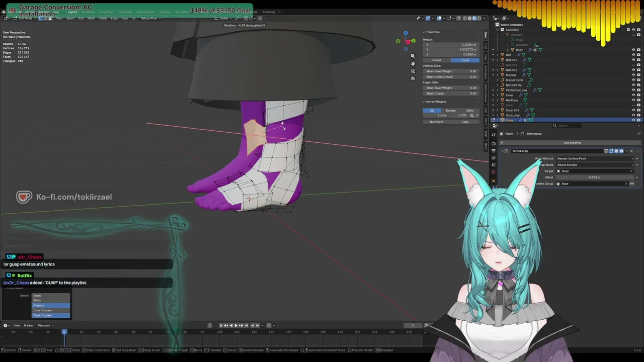The width and height of the screenshot is (644, 362).
Task: Click the pan hand icon in the viewport
Action: (x=413, y=63)
